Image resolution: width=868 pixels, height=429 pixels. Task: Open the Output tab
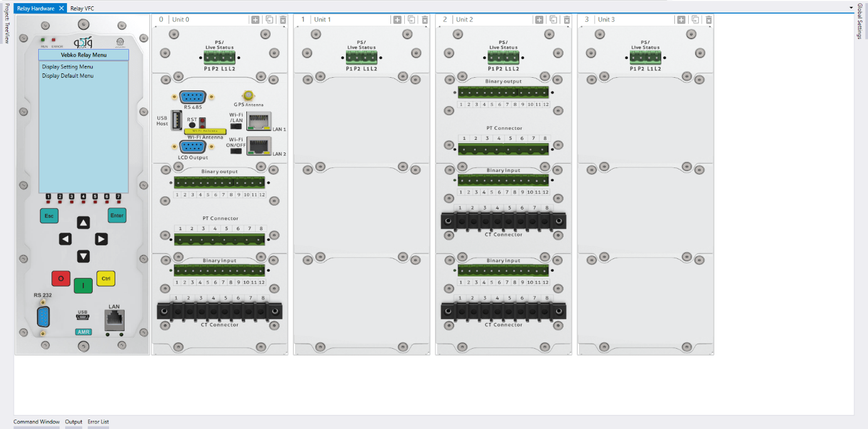[x=74, y=422]
